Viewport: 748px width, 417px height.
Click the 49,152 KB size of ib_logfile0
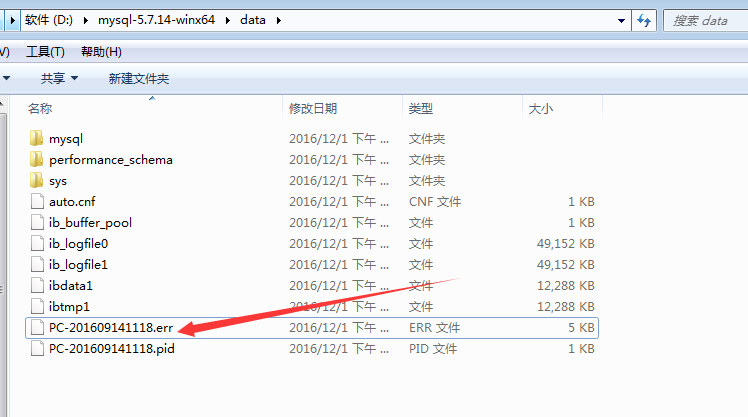coord(565,243)
